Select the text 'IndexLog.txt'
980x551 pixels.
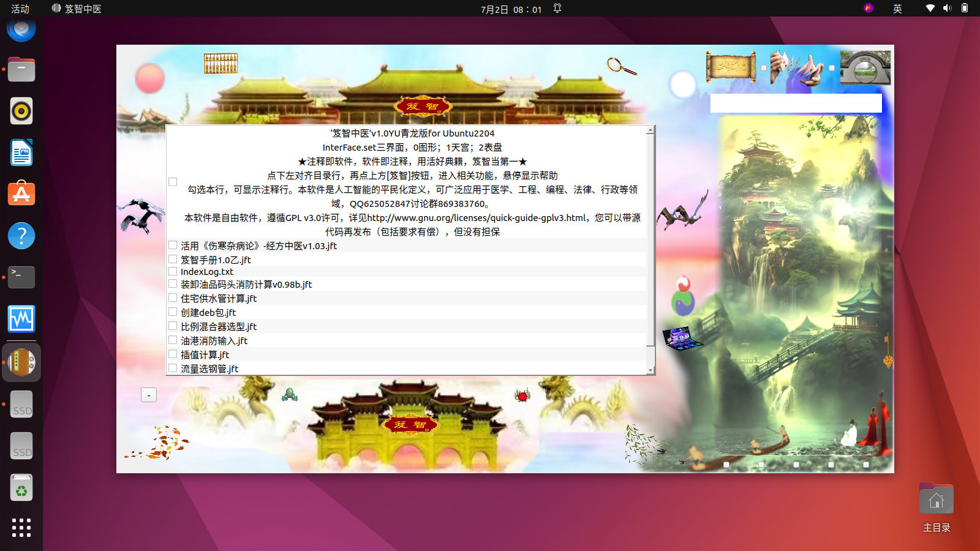point(207,272)
